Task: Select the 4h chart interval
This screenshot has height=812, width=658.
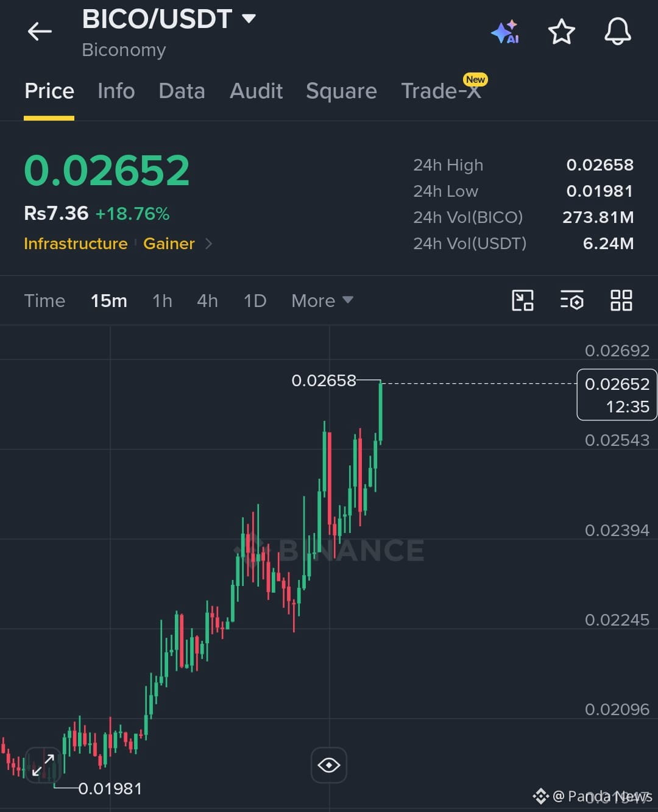Action: point(207,301)
